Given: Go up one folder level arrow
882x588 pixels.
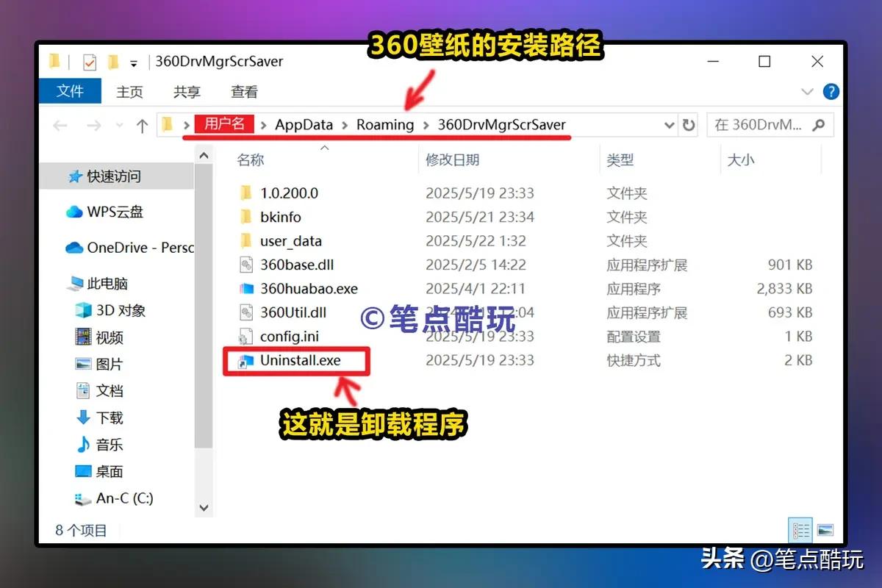Looking at the screenshot, I should 142,126.
